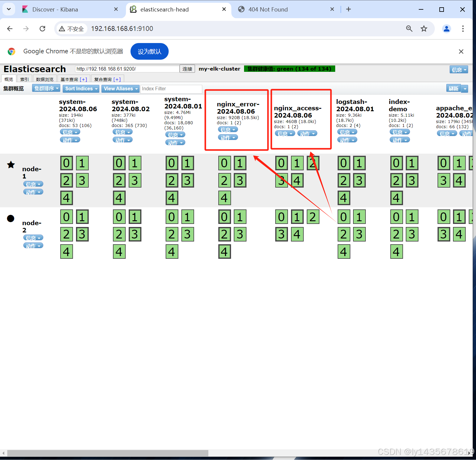Open Chrome three-dot menu

click(x=463, y=28)
